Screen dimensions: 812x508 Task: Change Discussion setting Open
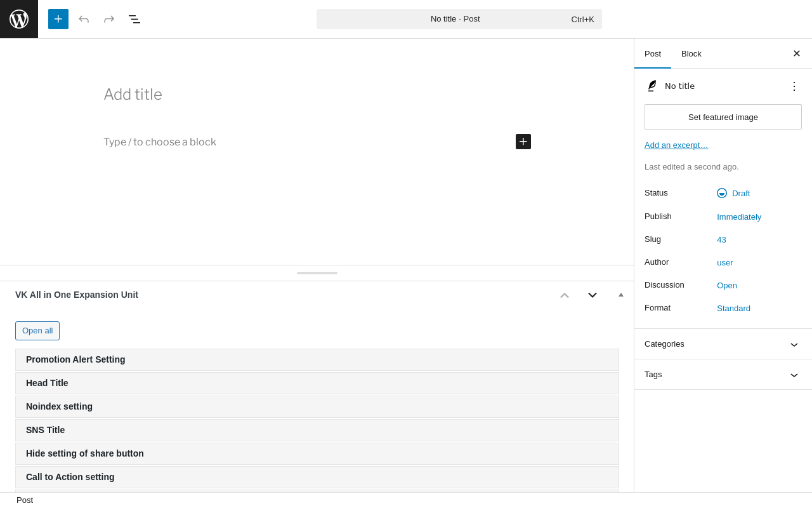[727, 285]
